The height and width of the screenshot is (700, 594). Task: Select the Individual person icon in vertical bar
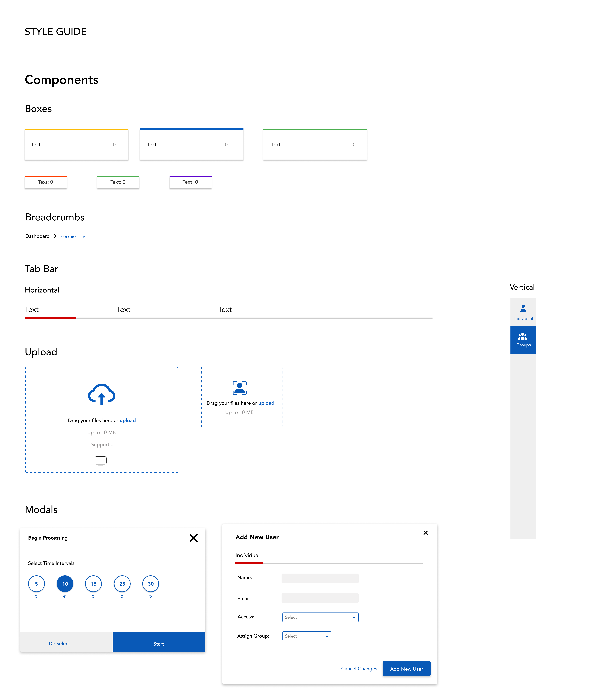[x=523, y=308]
